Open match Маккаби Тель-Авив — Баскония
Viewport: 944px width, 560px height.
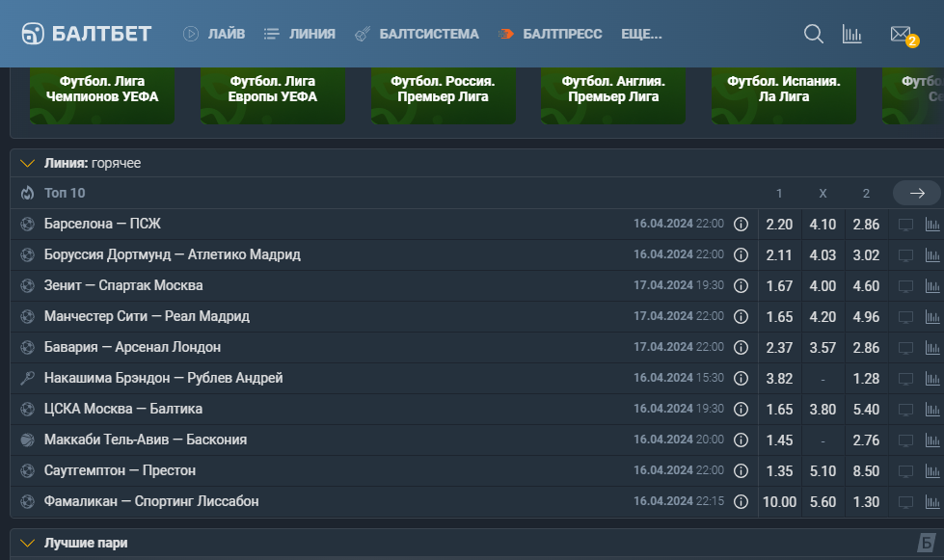pos(146,440)
